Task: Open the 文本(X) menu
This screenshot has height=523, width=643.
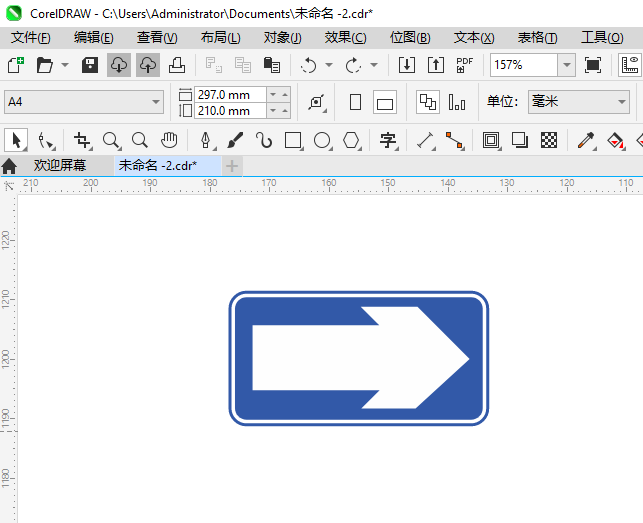Action: tap(474, 38)
